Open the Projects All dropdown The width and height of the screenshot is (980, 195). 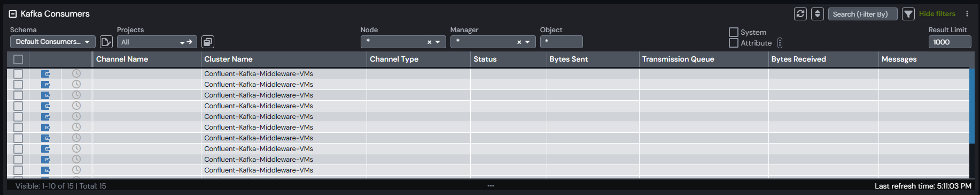click(x=157, y=42)
